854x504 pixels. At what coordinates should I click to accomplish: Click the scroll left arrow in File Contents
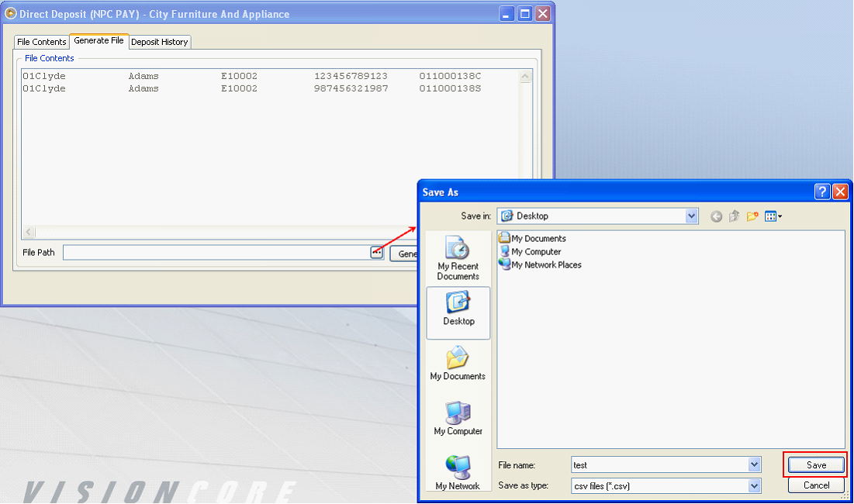coord(29,233)
